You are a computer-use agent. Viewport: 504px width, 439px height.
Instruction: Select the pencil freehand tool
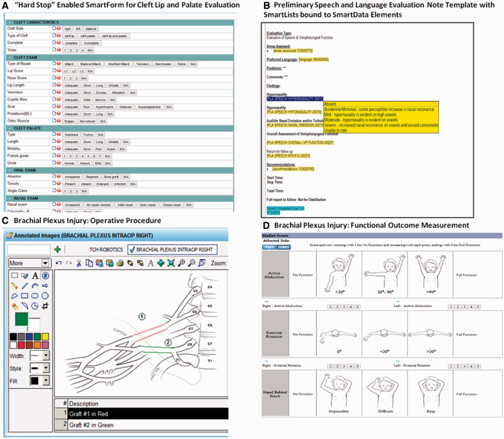14,286
